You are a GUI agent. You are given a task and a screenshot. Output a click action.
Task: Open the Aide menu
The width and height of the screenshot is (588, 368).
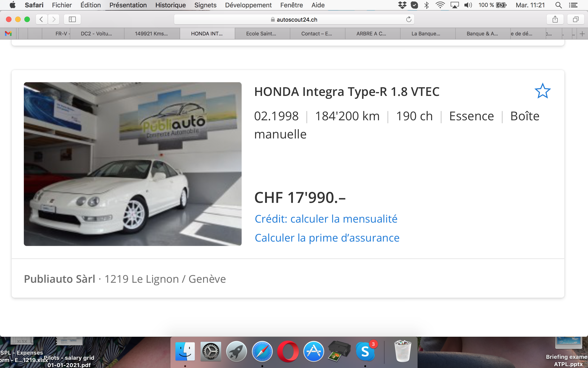(318, 5)
